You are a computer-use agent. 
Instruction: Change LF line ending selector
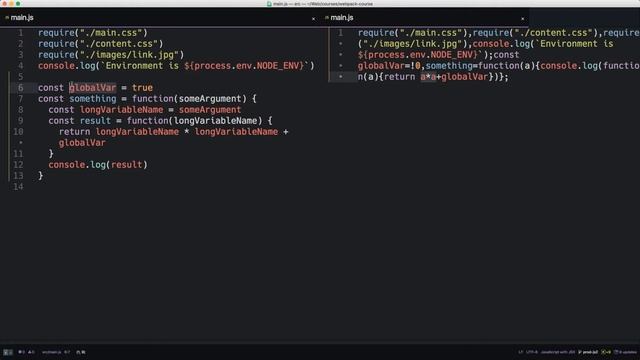point(520,352)
